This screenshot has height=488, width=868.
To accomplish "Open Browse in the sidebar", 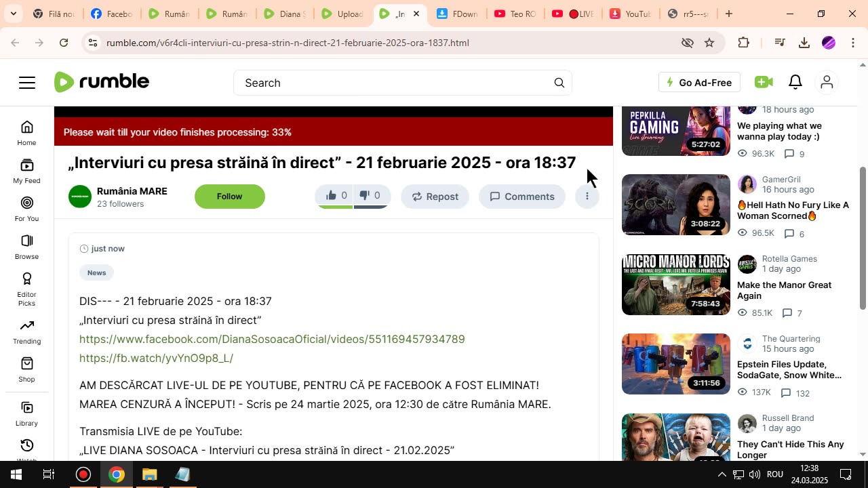I will click(27, 247).
